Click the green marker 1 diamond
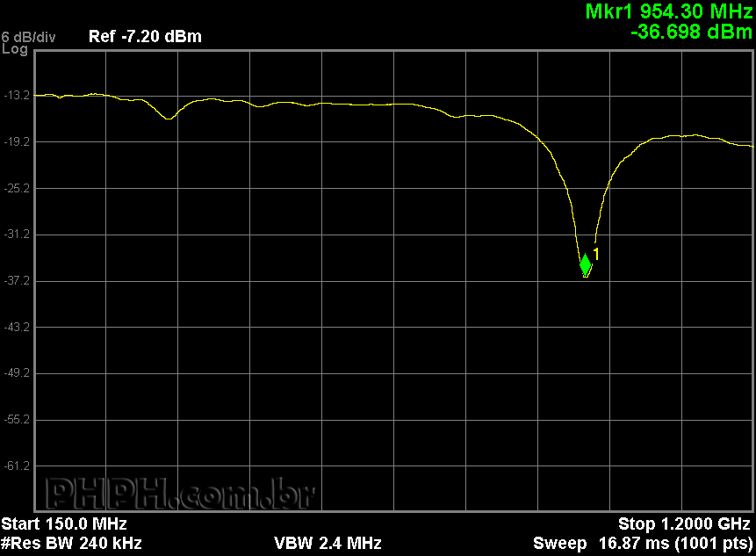 pyautogui.click(x=586, y=264)
